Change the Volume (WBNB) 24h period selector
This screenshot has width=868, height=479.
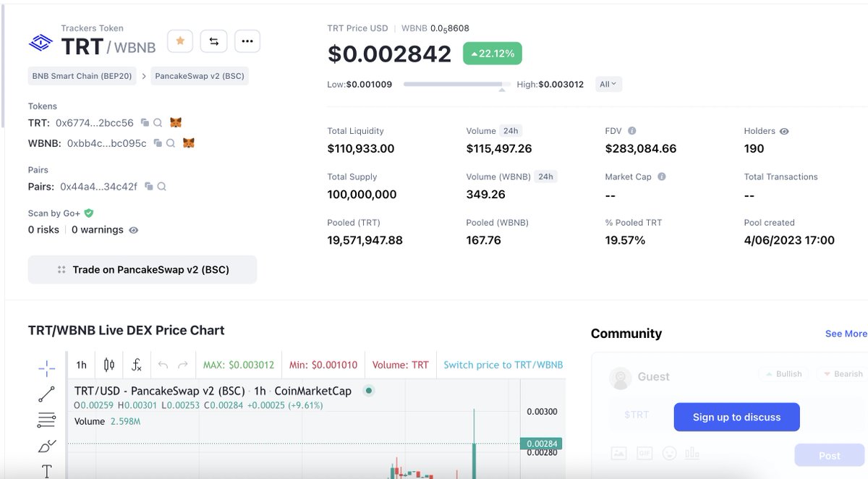tap(546, 177)
